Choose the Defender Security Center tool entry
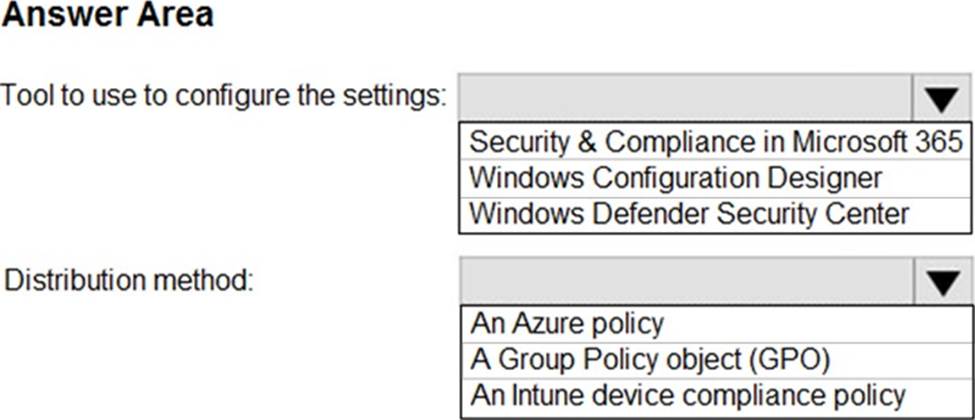Viewport: 975px width, 420px height. pyautogui.click(x=689, y=214)
